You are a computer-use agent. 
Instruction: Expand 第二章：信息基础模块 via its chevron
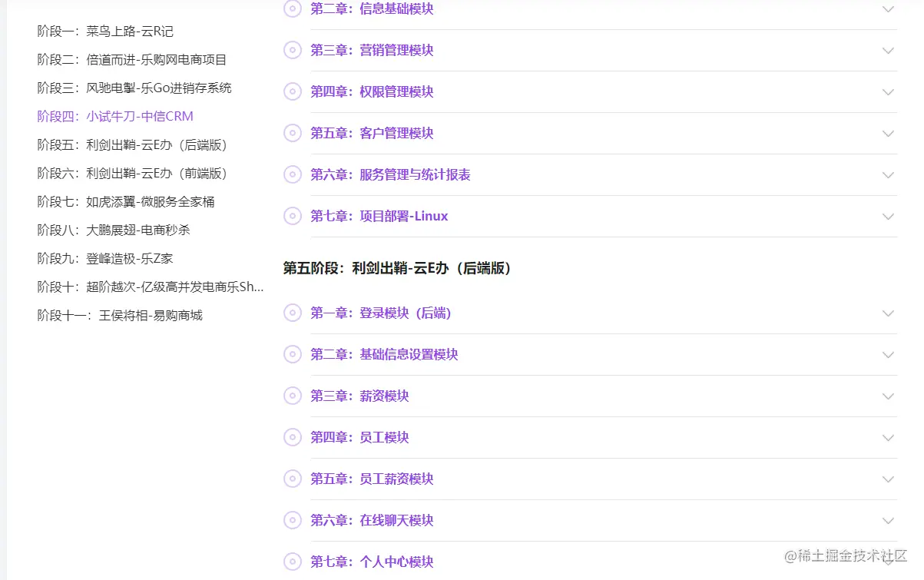(x=889, y=8)
